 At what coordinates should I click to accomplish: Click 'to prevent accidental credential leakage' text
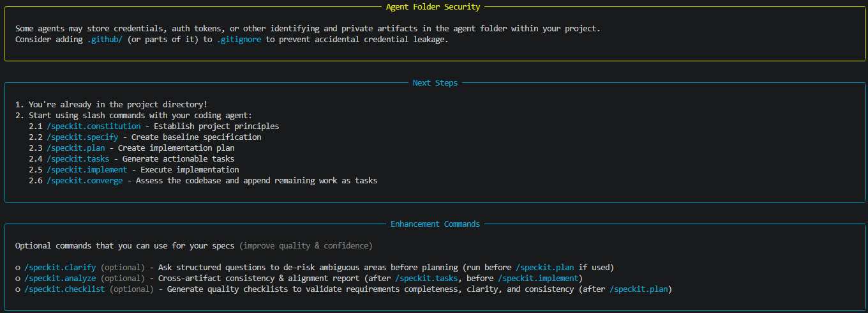click(x=357, y=40)
